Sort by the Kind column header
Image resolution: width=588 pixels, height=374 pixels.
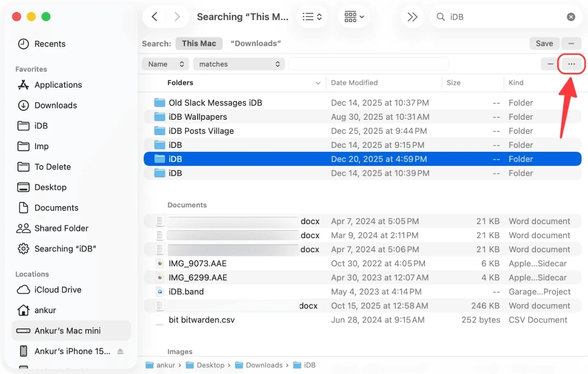click(516, 82)
